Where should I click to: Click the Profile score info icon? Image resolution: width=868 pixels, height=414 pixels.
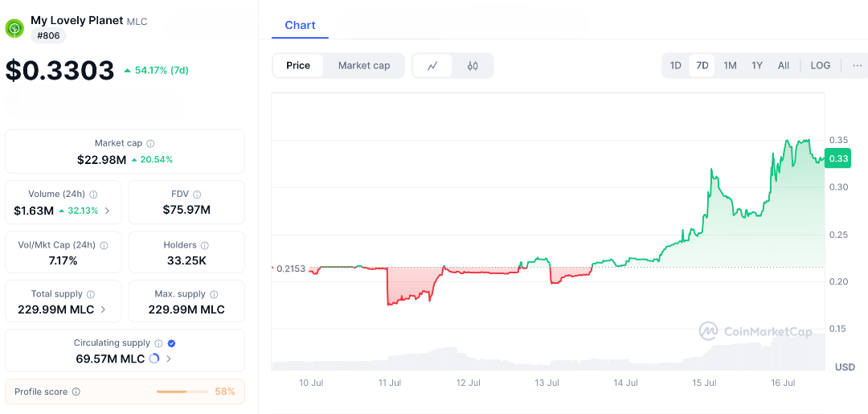pyautogui.click(x=76, y=391)
